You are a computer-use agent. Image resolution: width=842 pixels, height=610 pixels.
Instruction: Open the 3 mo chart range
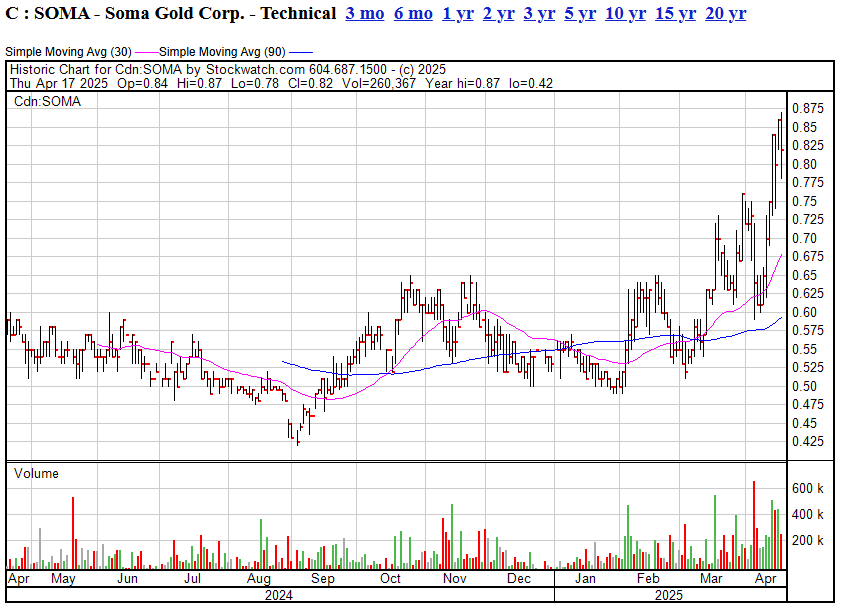(365, 13)
